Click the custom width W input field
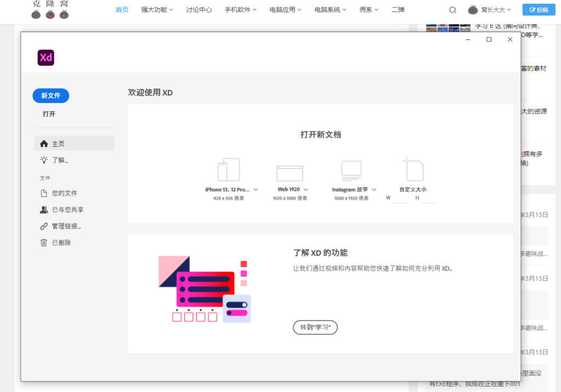561x392 pixels. pyautogui.click(x=400, y=198)
